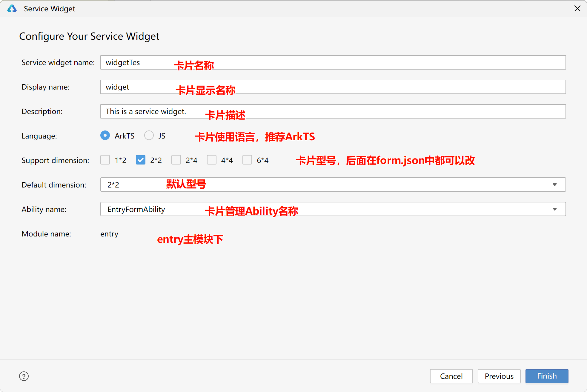Select the JS language radio button

pos(149,136)
